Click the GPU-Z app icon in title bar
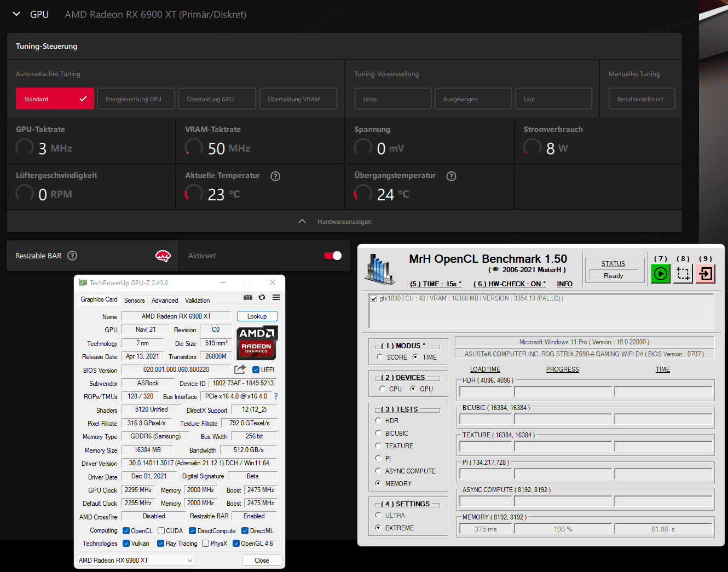 point(83,283)
